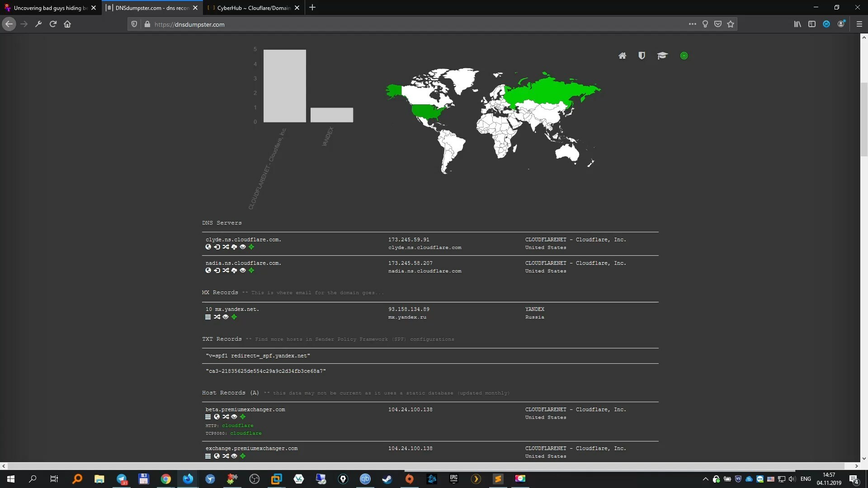Open Steam from the taskbar
868x488 pixels.
click(387, 479)
